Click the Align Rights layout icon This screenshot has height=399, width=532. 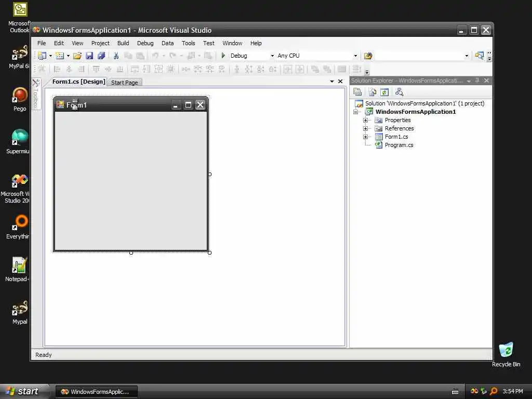81,69
